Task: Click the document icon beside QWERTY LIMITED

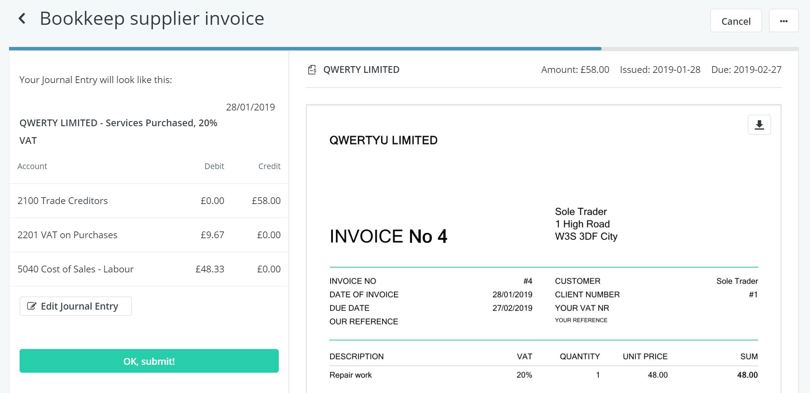Action: [311, 70]
